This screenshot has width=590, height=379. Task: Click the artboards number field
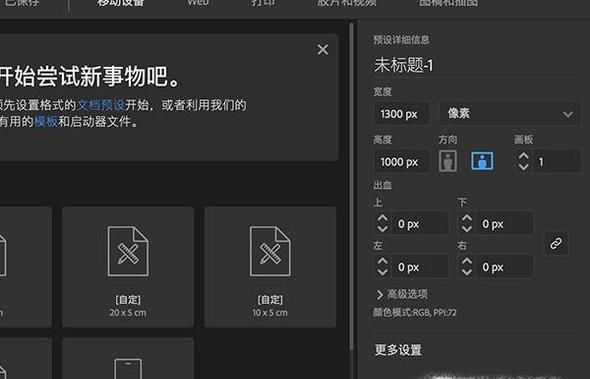(x=556, y=162)
